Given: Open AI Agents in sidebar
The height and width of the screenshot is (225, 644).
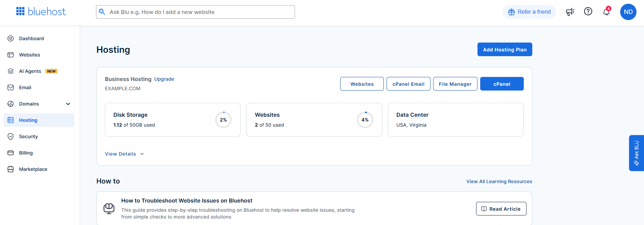Looking at the screenshot, I should pyautogui.click(x=39, y=71).
